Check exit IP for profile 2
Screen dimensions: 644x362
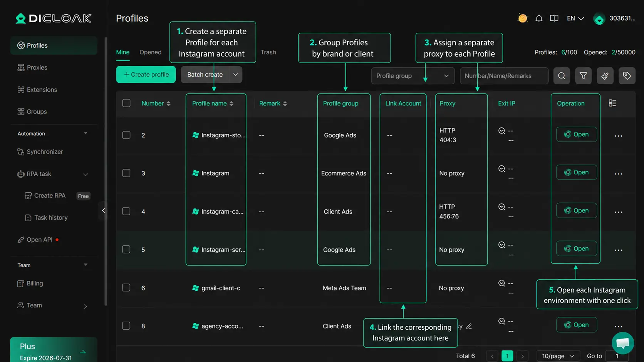coord(501,131)
